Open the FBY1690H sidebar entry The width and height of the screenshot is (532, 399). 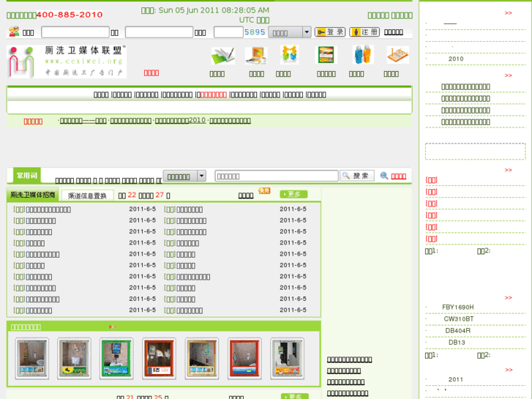(457, 307)
